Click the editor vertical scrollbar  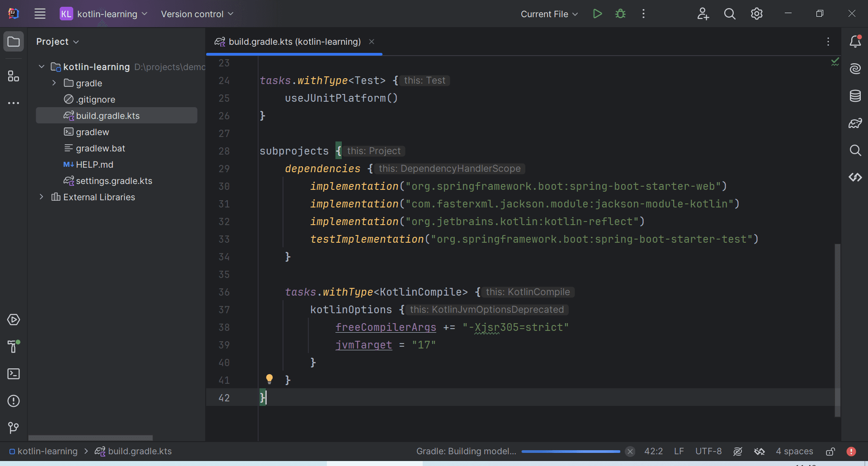click(837, 330)
